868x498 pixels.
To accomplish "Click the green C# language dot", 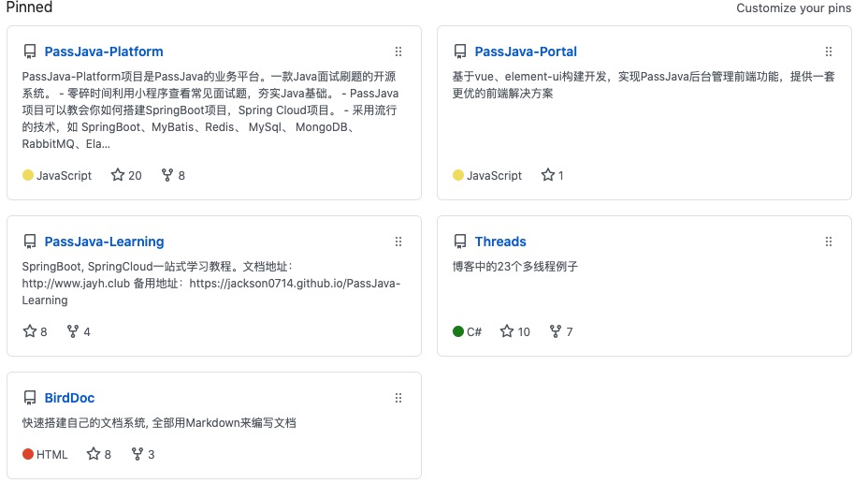I will tap(458, 331).
